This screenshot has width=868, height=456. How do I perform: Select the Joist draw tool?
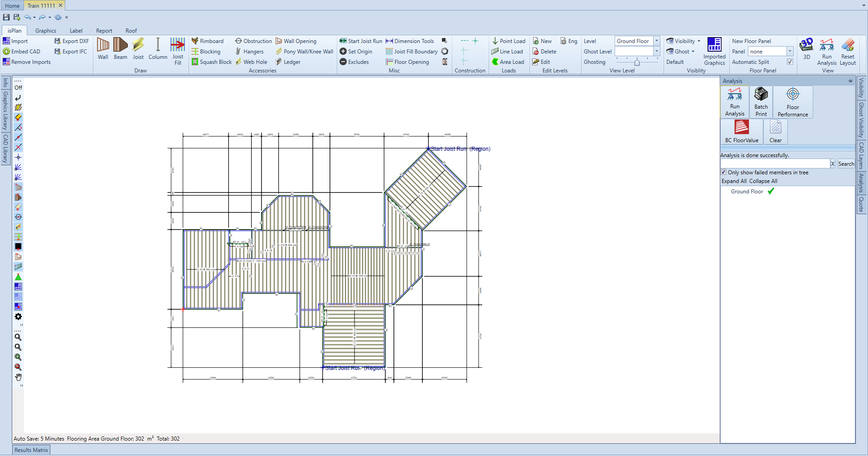tap(138, 48)
